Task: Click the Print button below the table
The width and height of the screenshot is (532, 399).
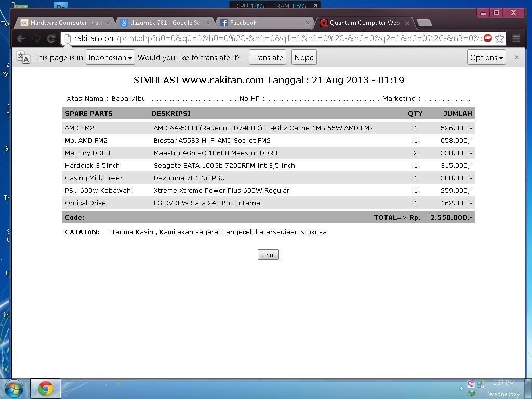Action: tap(268, 255)
